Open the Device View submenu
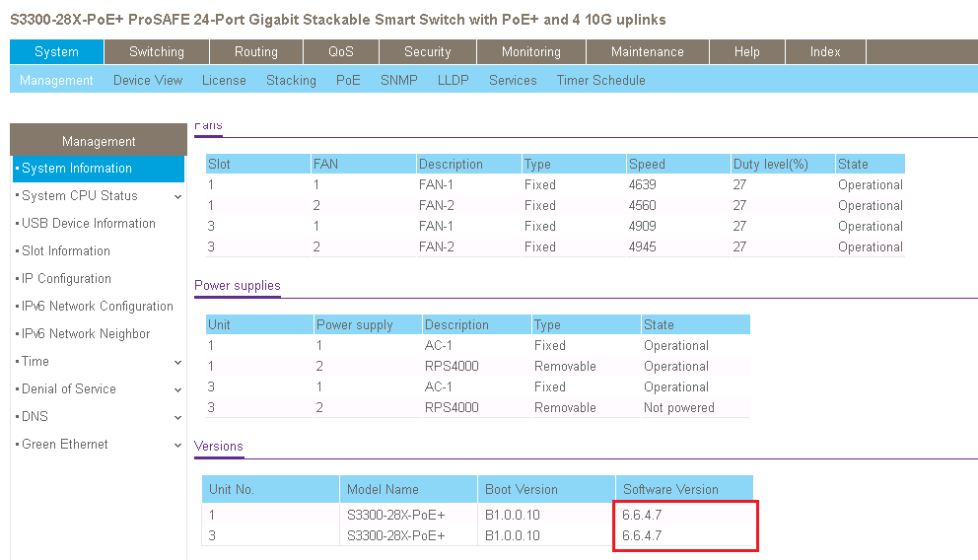Screen dimensions: 978x560 (148, 81)
